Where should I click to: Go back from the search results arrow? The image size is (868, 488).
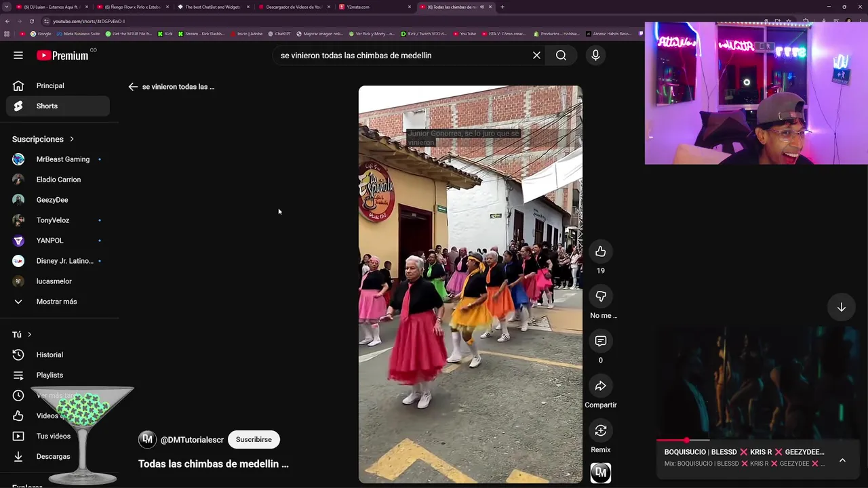pos(133,87)
